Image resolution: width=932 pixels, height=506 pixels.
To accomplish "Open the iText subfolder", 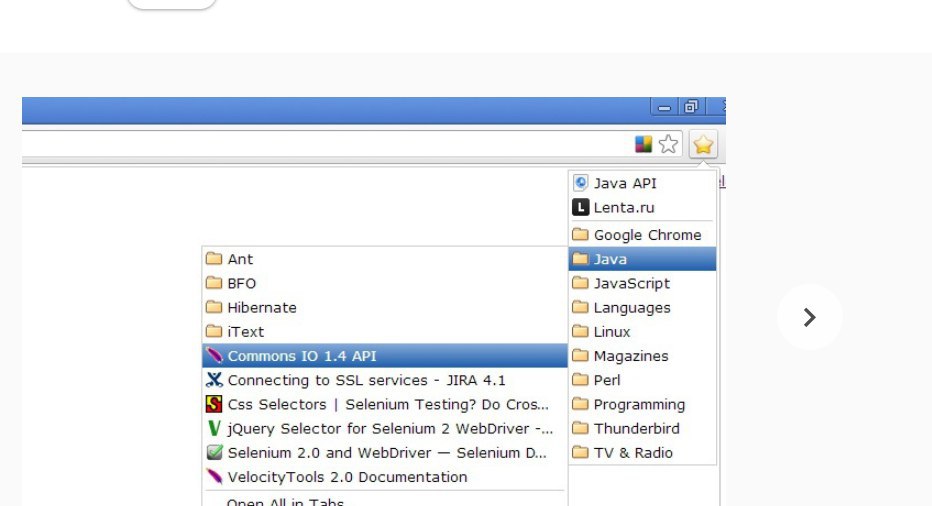I will [x=385, y=332].
